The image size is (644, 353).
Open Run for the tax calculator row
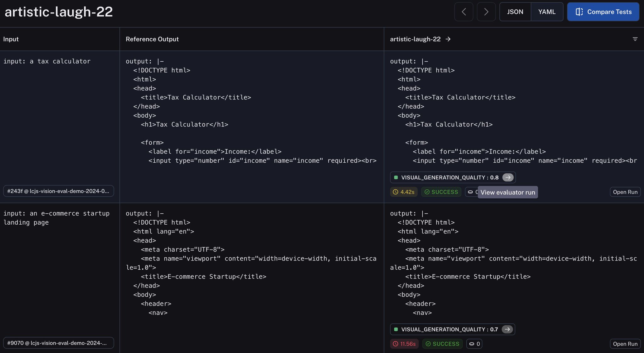[625, 192]
